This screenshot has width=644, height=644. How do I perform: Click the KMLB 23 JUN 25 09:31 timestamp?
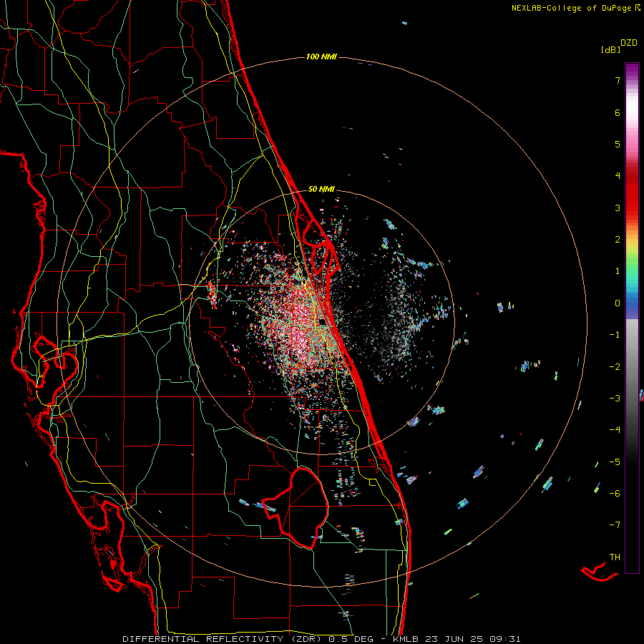[457, 639]
